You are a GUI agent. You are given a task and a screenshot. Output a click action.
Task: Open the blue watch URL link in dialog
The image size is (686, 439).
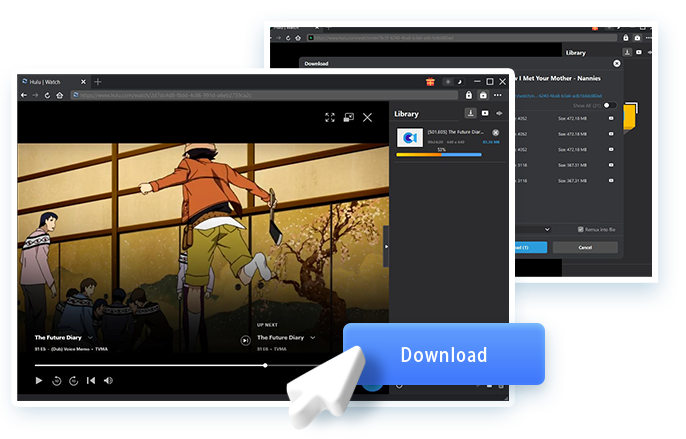[559, 96]
